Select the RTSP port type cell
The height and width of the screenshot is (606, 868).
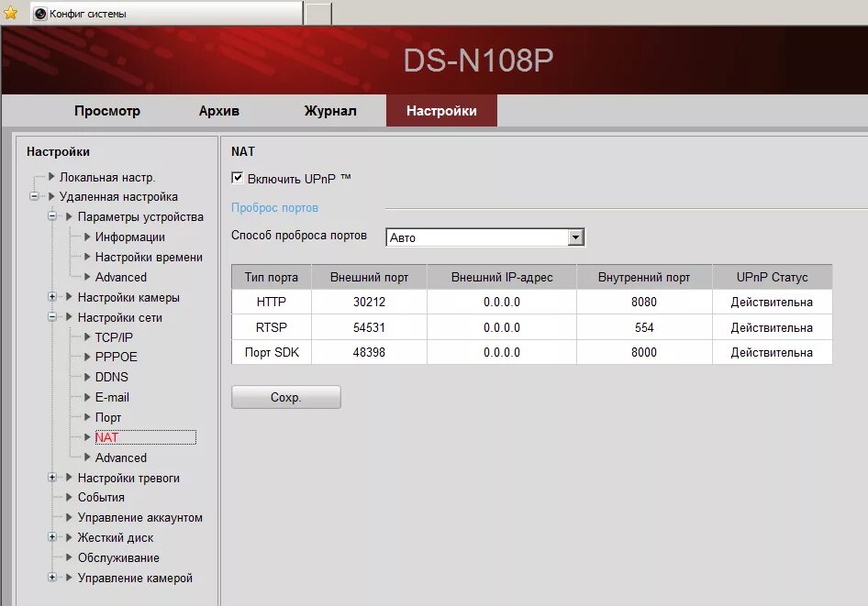[272, 327]
